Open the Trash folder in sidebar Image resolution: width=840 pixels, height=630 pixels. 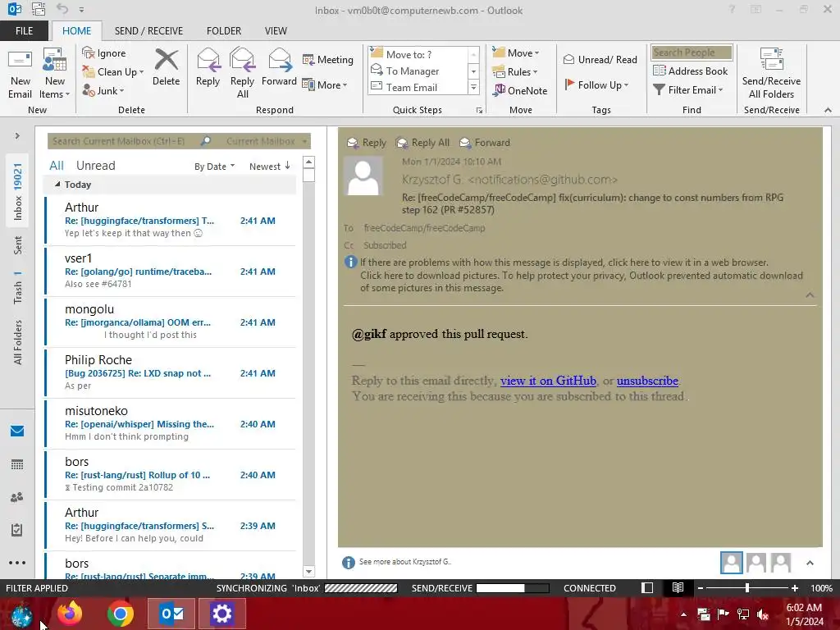tap(18, 288)
